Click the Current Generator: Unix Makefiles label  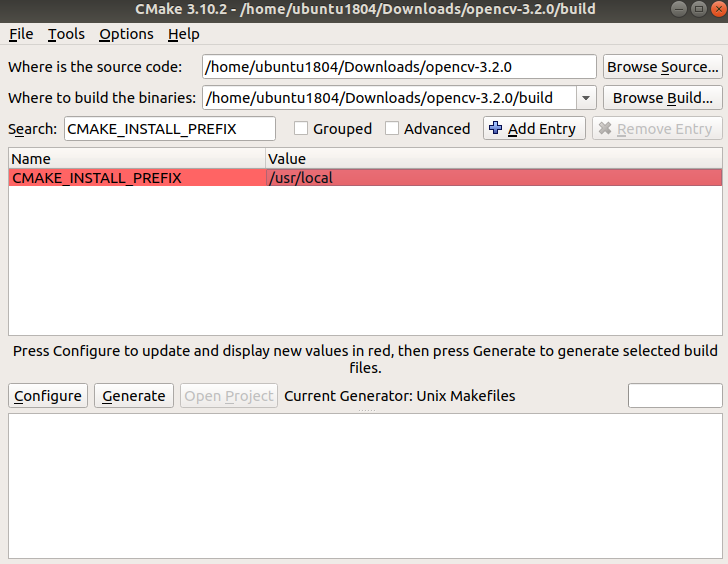(400, 396)
